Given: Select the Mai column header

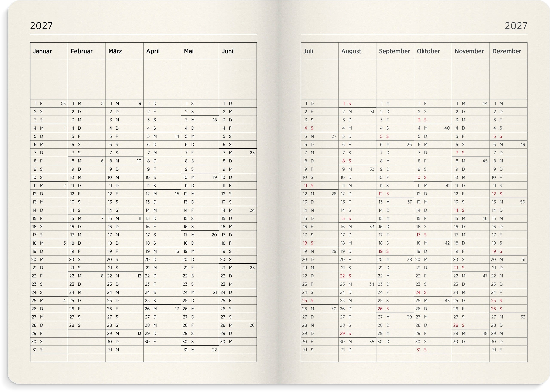Looking at the screenshot, I should tap(189, 51).
